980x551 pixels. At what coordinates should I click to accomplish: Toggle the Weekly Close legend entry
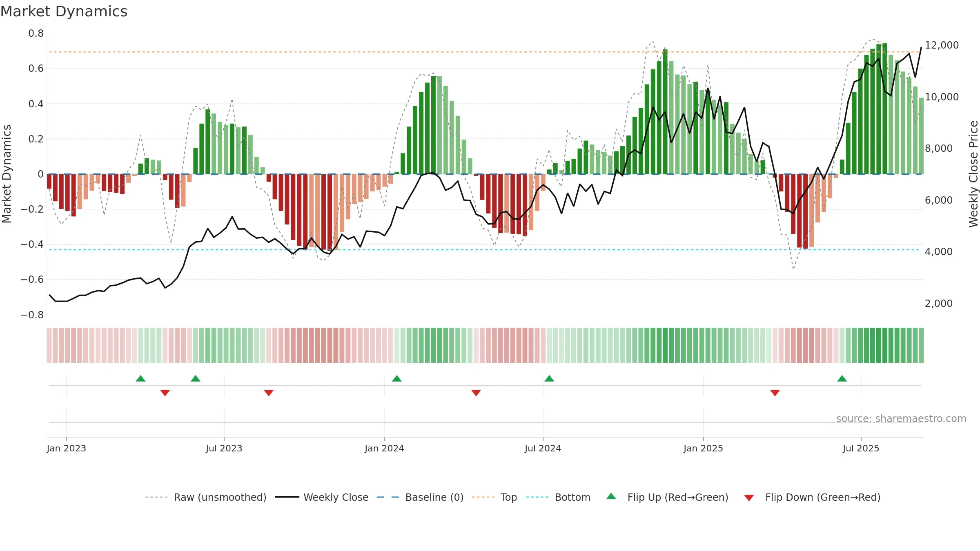click(x=322, y=497)
